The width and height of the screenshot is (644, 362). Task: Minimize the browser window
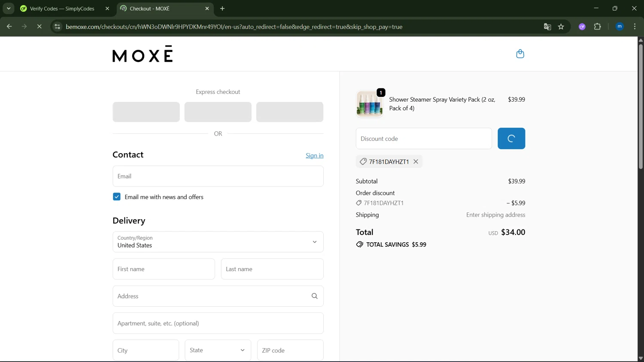tap(596, 8)
